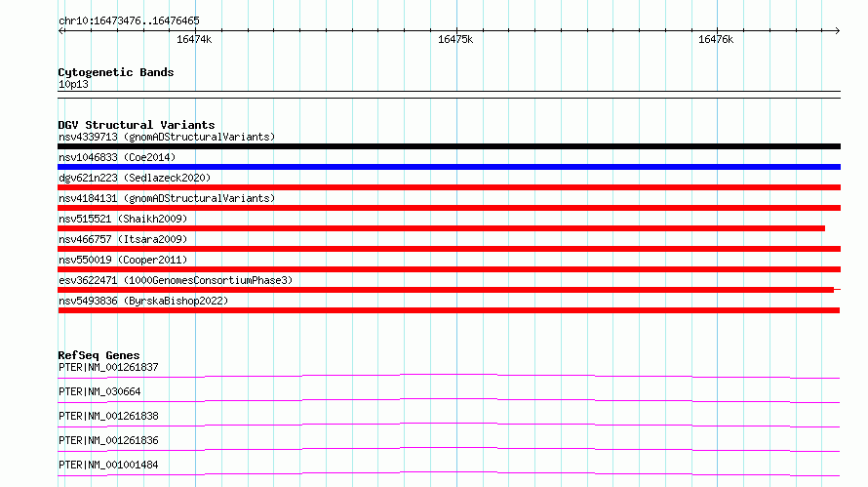
Task: Click the red nsv4184131 variant bar
Action: [x=449, y=208]
